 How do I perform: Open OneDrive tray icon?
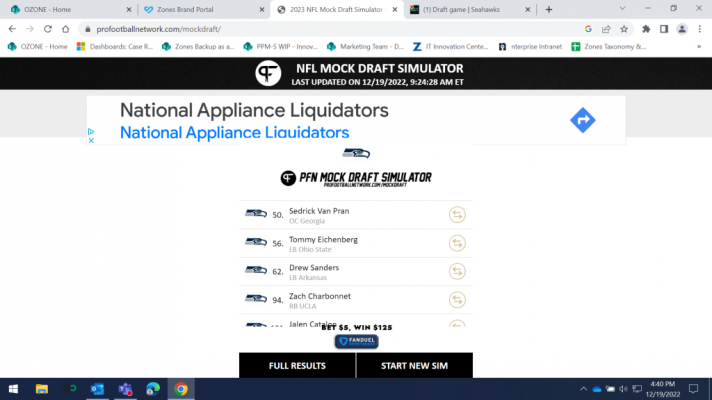[x=597, y=389]
